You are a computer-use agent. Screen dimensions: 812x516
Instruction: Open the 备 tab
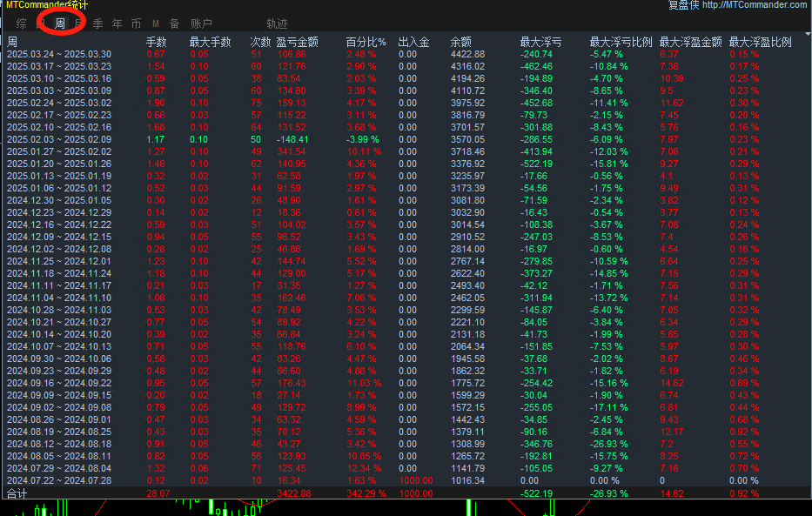[174, 23]
